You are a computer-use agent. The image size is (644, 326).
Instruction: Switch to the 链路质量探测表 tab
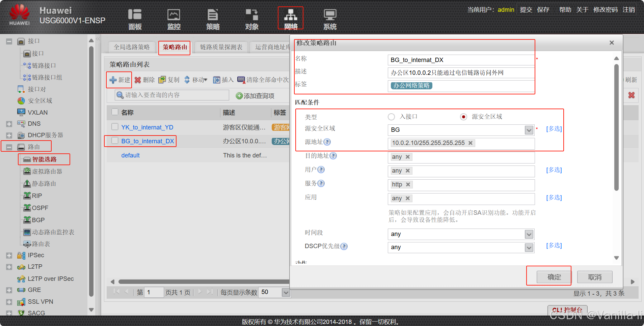(x=221, y=47)
